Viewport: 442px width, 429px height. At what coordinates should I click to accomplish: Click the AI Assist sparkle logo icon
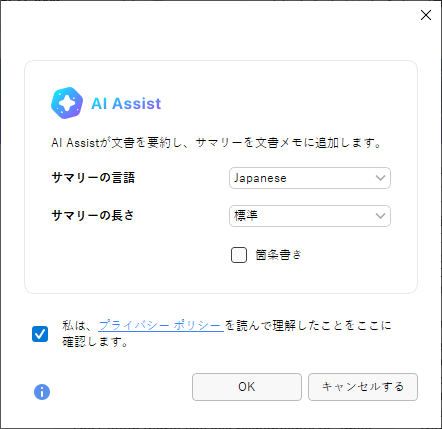(67, 103)
